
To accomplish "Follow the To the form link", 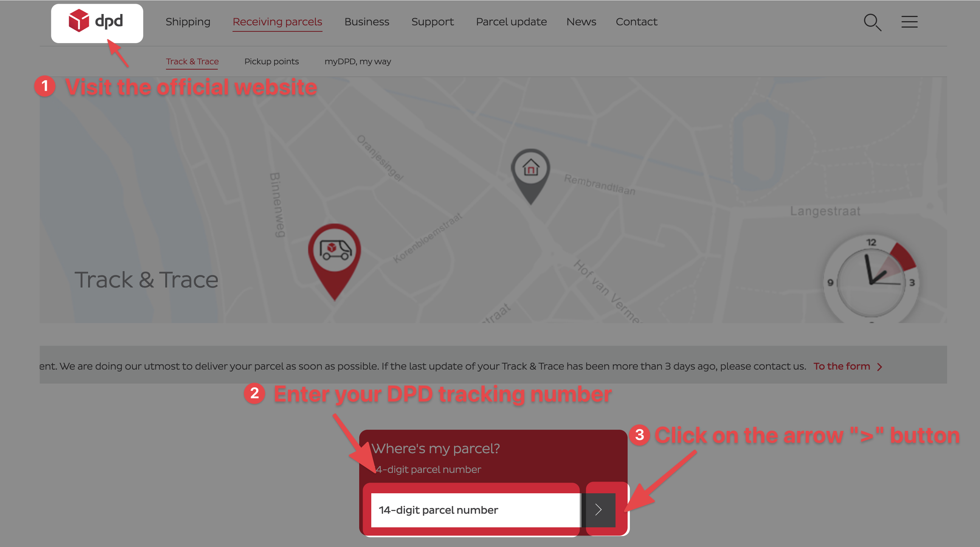I will click(842, 366).
